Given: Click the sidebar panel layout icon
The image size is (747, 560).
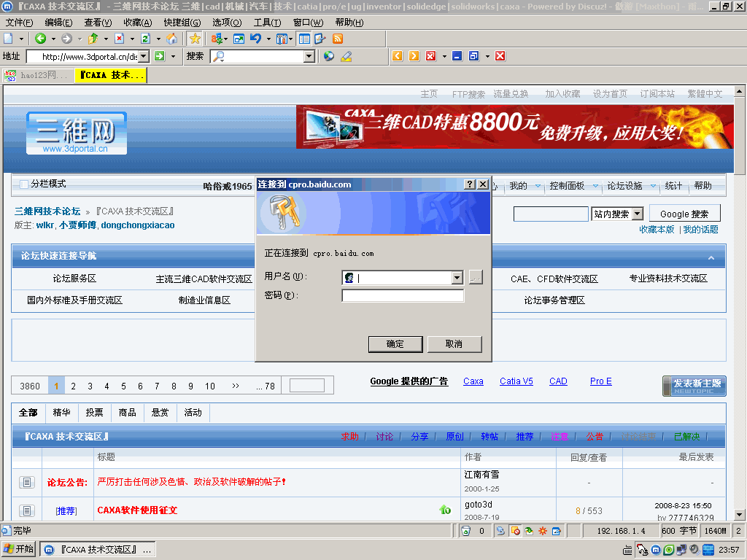Looking at the screenshot, I should coord(304,39).
